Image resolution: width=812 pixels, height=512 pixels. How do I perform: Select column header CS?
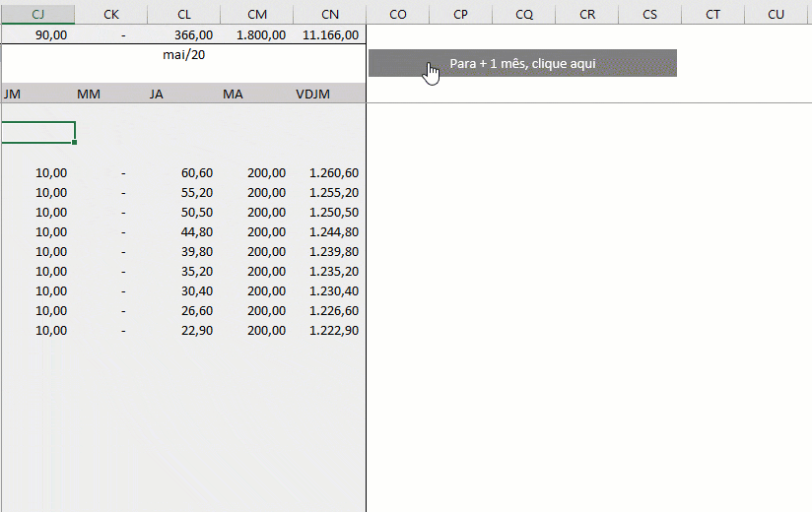click(x=649, y=14)
